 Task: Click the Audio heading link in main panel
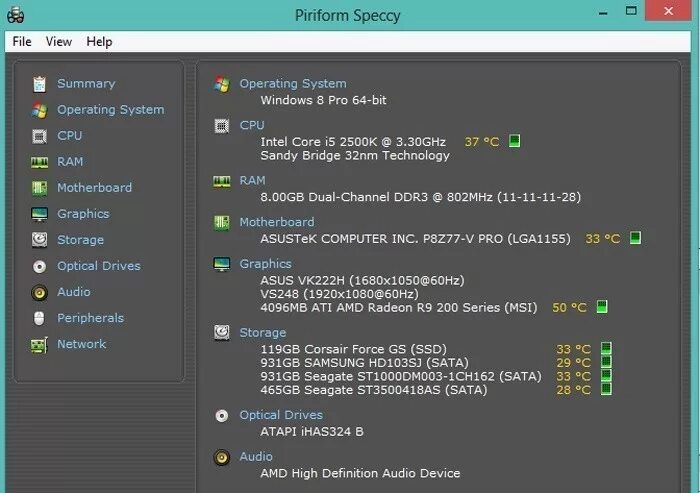pyautogui.click(x=256, y=456)
